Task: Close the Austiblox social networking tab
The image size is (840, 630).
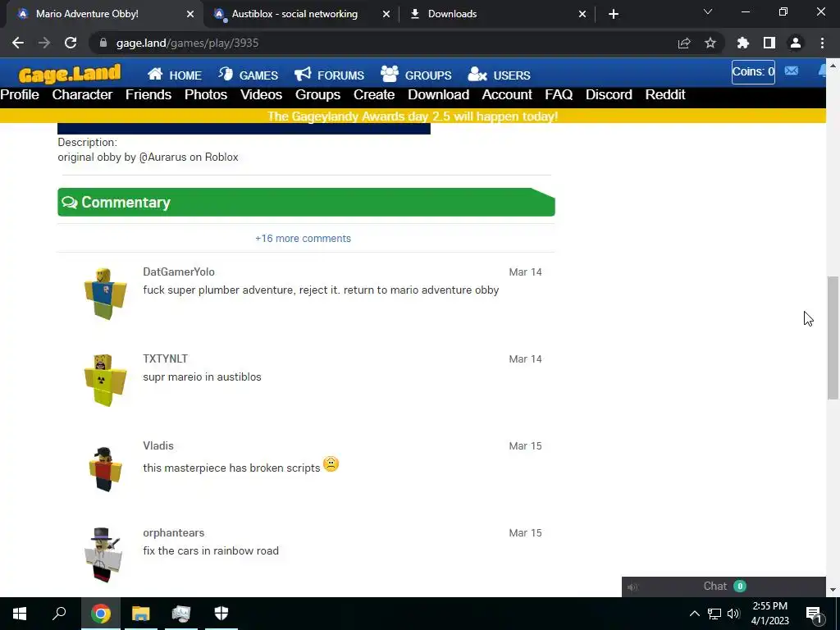Action: point(386,14)
